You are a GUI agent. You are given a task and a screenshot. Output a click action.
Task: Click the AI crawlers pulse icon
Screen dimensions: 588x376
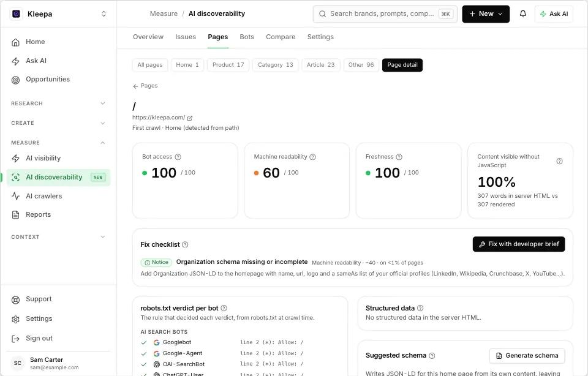tap(15, 196)
